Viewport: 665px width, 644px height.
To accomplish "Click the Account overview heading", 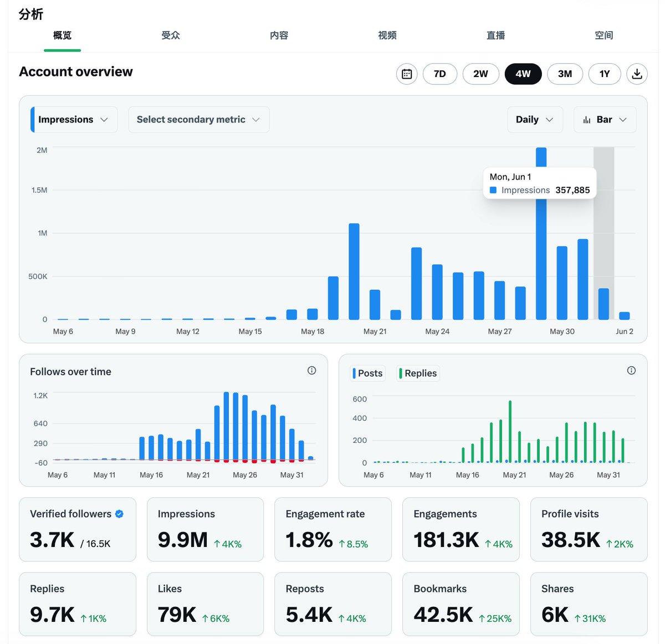I will point(76,71).
